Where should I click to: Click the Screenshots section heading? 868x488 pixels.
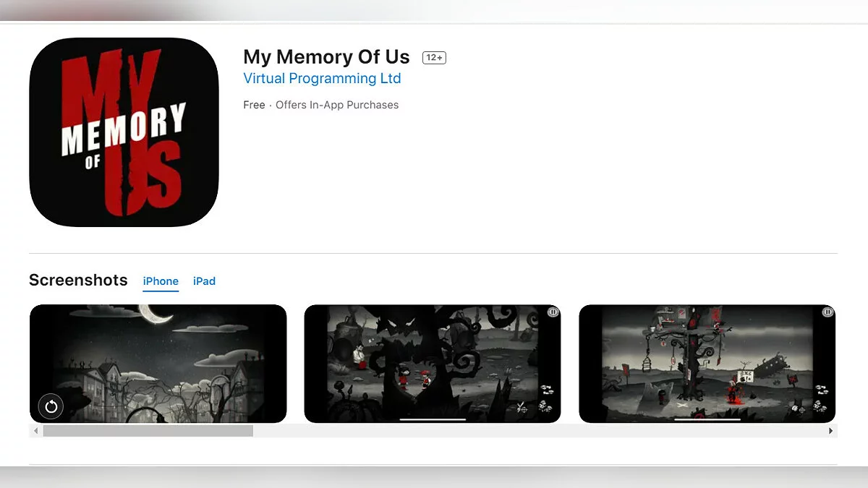[x=78, y=281]
